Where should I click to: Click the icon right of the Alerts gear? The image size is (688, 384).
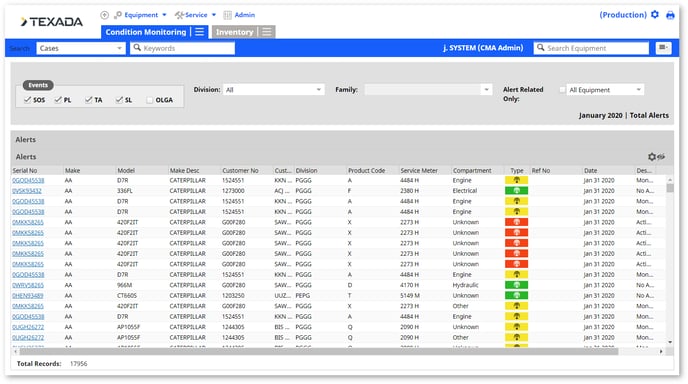[x=661, y=157]
